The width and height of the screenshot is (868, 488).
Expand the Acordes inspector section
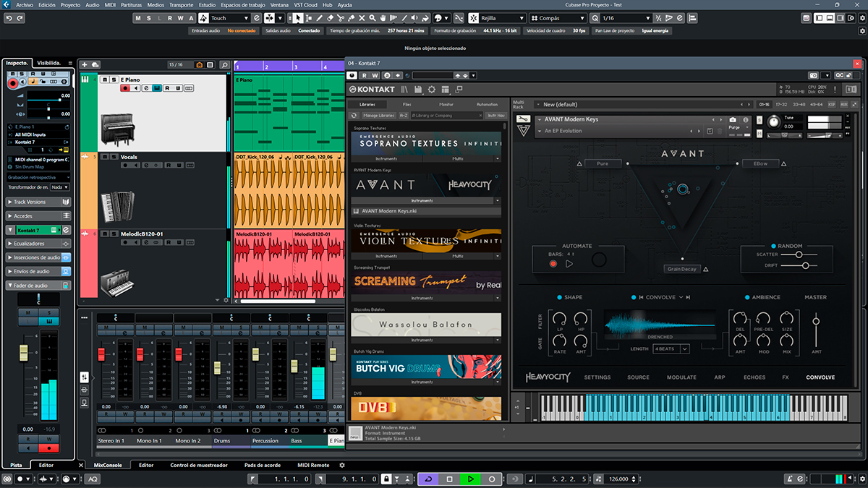(38, 215)
